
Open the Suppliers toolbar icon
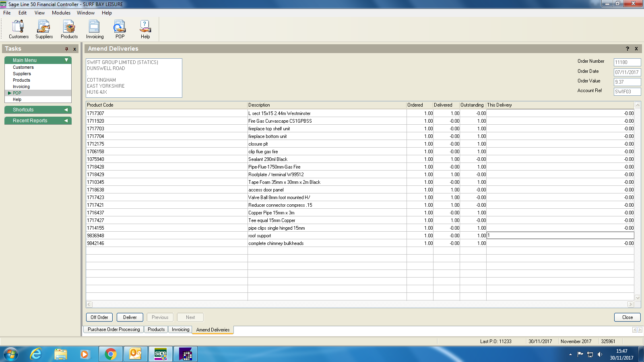click(44, 29)
